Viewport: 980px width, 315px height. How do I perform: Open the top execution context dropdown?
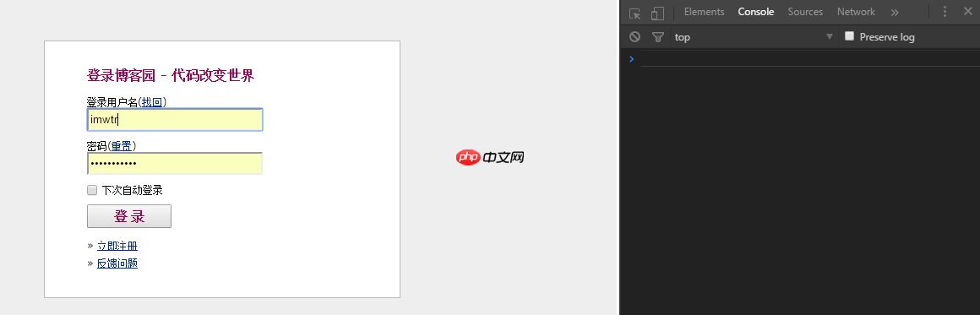click(754, 37)
